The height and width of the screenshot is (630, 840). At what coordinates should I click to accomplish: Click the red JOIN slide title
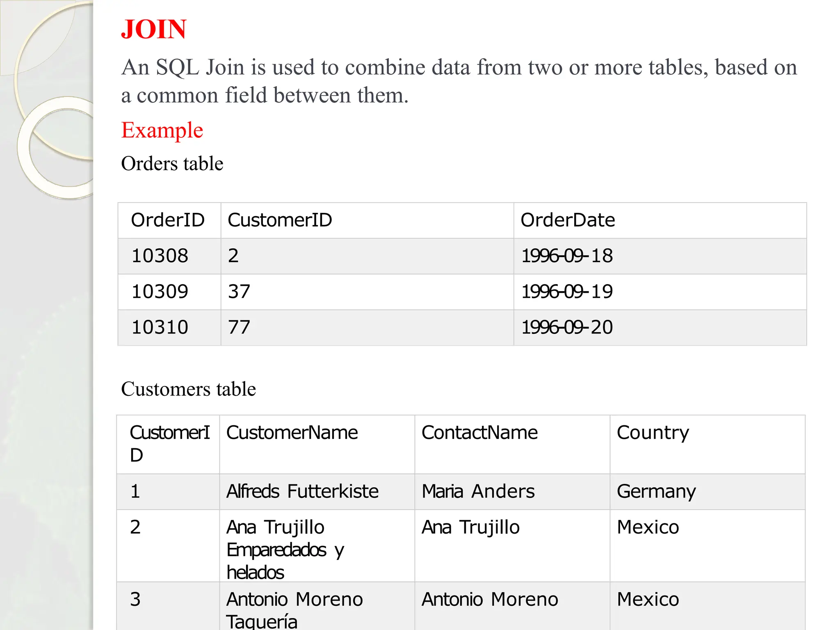(154, 30)
